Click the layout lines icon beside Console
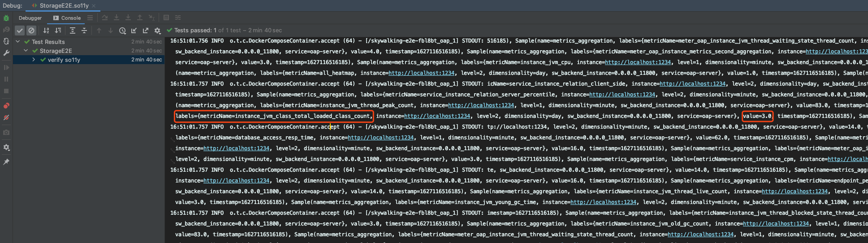 90,18
